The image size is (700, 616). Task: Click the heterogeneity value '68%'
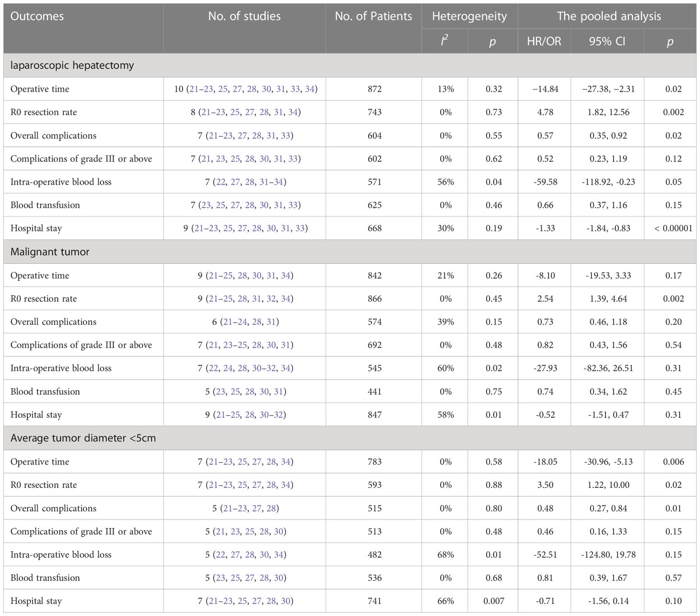tap(445, 555)
